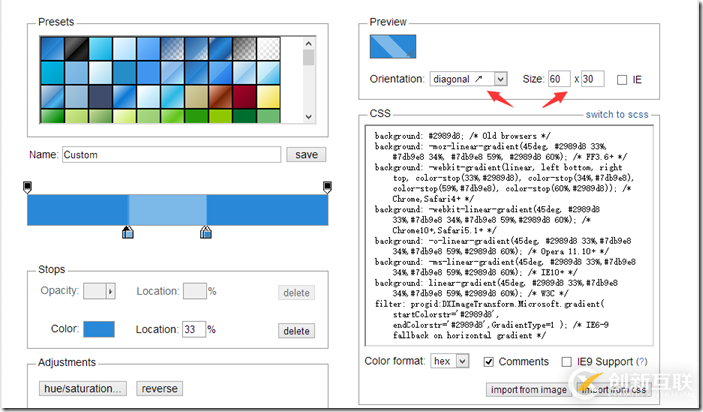The image size is (703, 412).
Task: Select the pale yellow gradient preset
Action: point(269,97)
